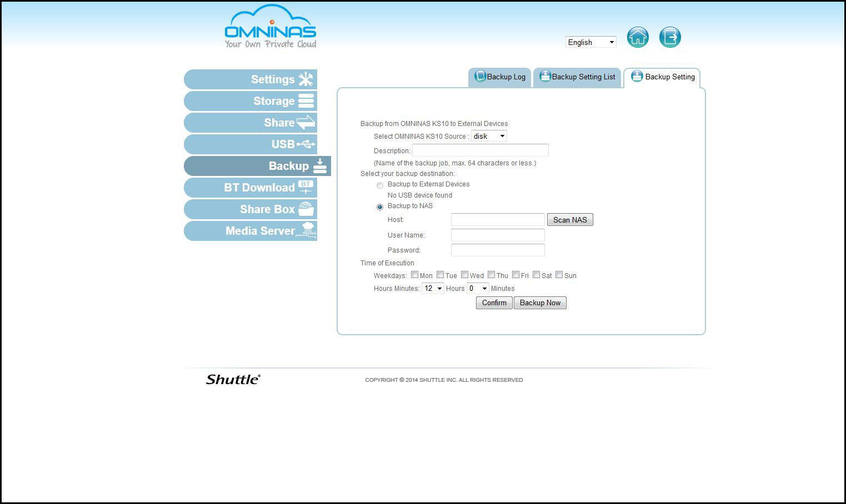
Task: Open the Settings menu item
Action: (251, 79)
